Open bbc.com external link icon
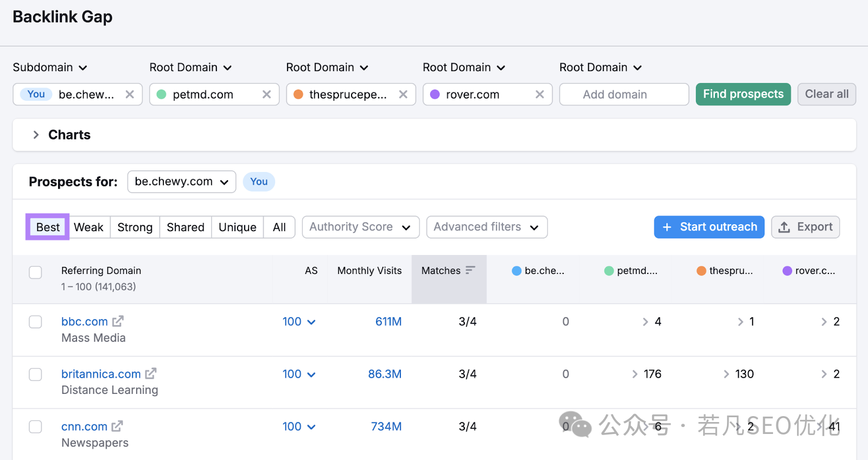Viewport: 868px width, 460px height. point(118,321)
